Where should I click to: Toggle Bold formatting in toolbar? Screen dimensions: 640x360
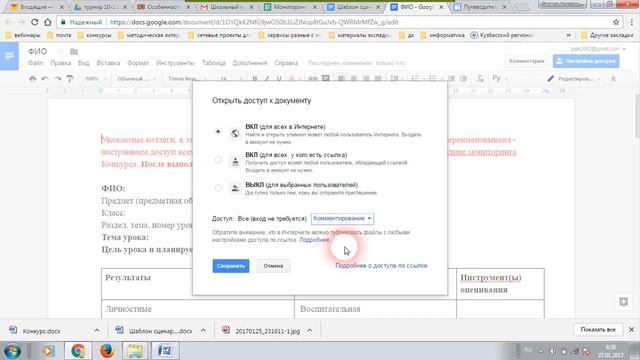pyautogui.click(x=255, y=78)
